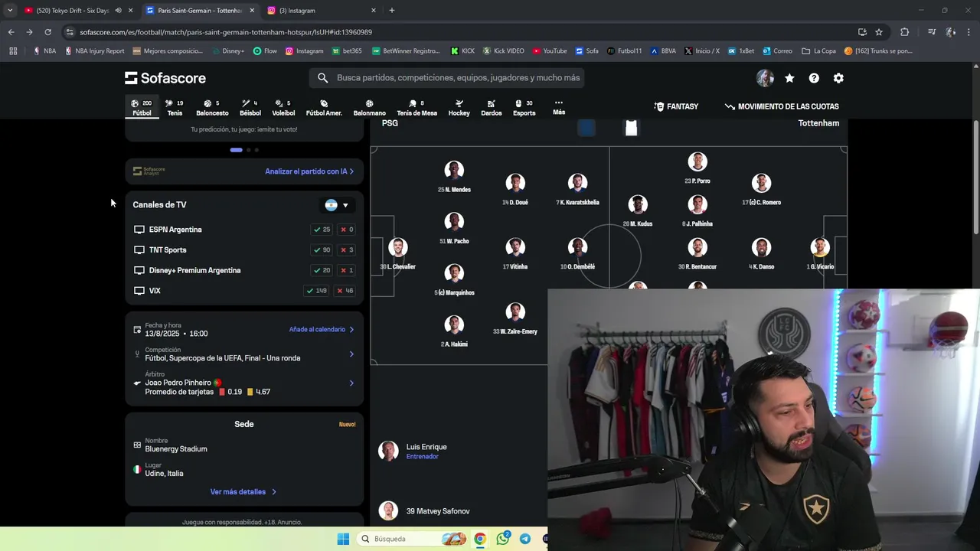
Task: Select the Tenis de Mesa sport icon
Action: click(x=416, y=107)
